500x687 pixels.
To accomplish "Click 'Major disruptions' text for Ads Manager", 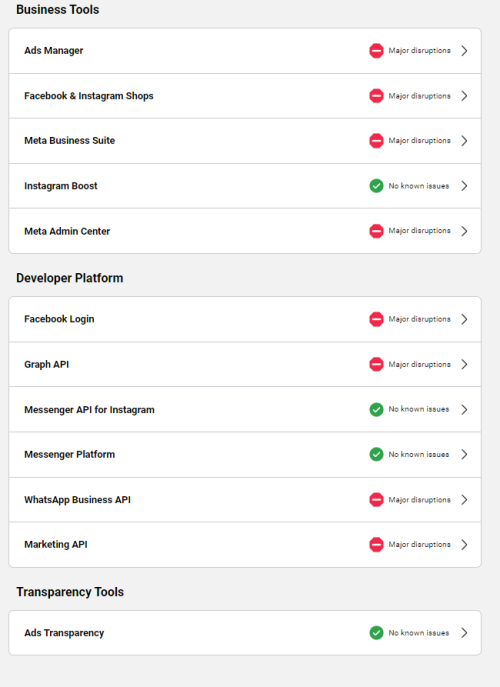I will [419, 51].
